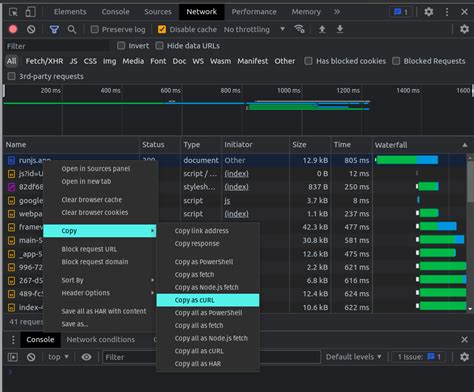Switch to the Sources tab
The image size is (474, 392).
[x=158, y=12]
